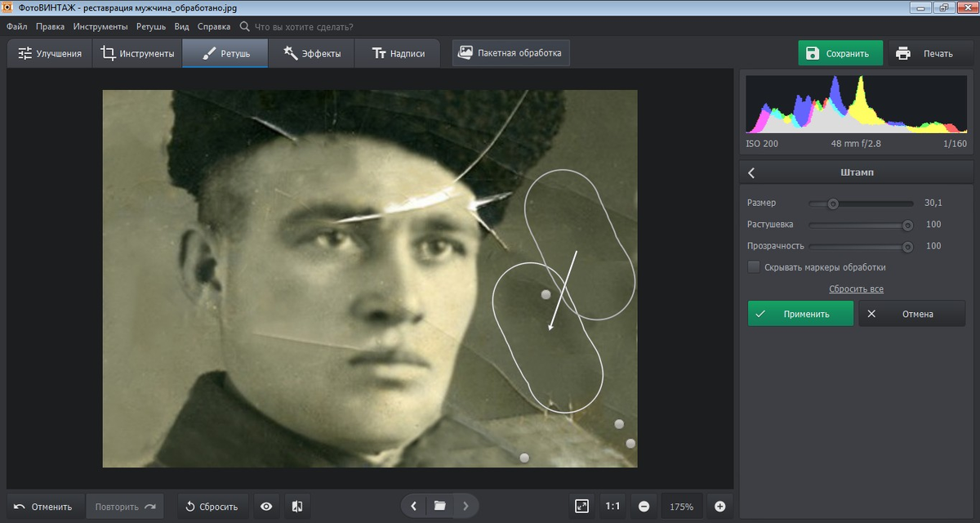Go to previous photo arrow
The height and width of the screenshot is (523, 980).
click(x=414, y=506)
